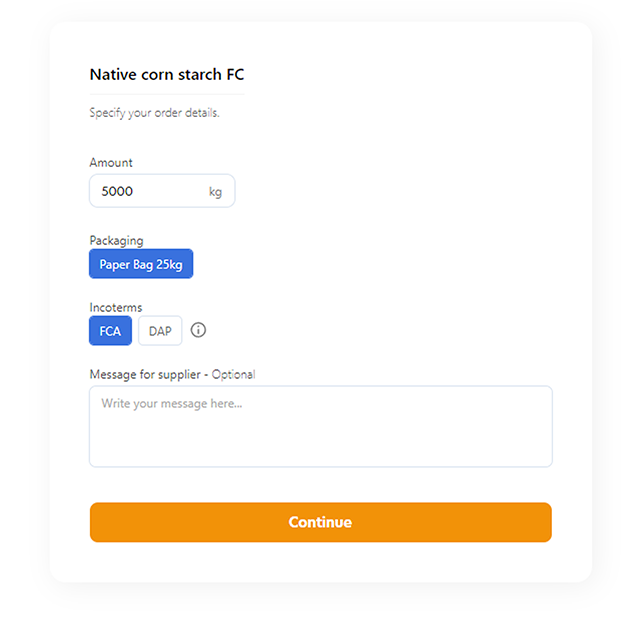Select the FCA incoterm option

tap(110, 330)
